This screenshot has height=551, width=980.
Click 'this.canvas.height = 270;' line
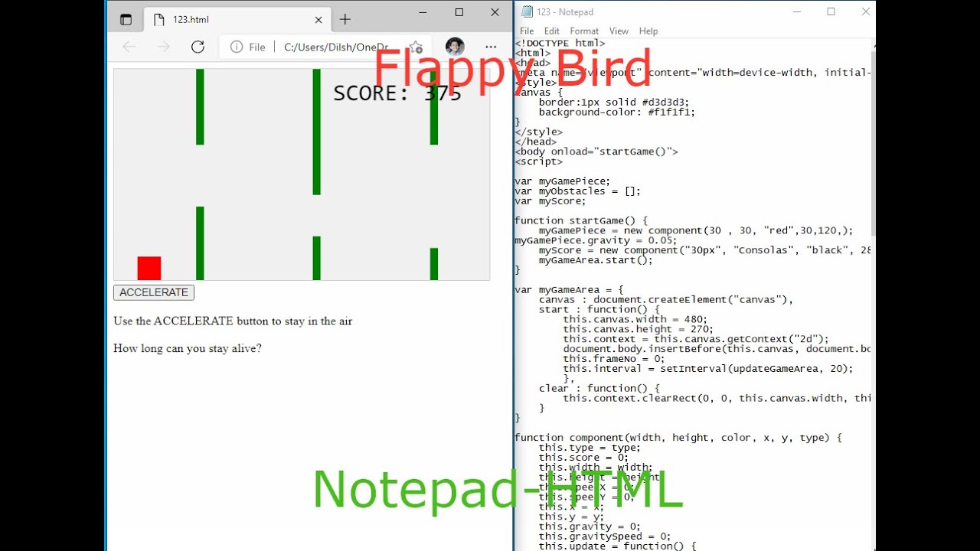tap(639, 329)
